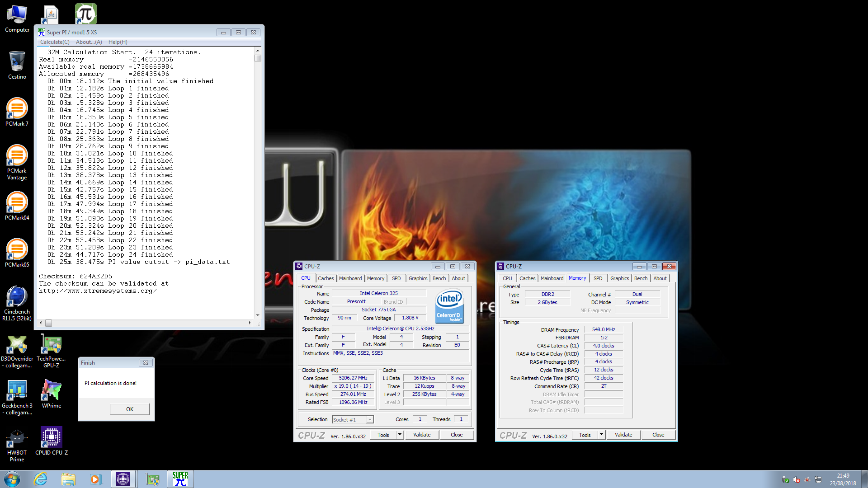Image resolution: width=868 pixels, height=488 pixels.
Task: Open the Windows Start button
Action: [12, 479]
